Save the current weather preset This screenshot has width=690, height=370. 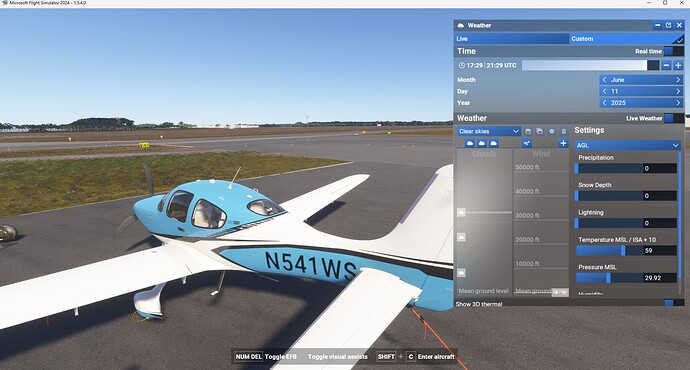[528, 131]
